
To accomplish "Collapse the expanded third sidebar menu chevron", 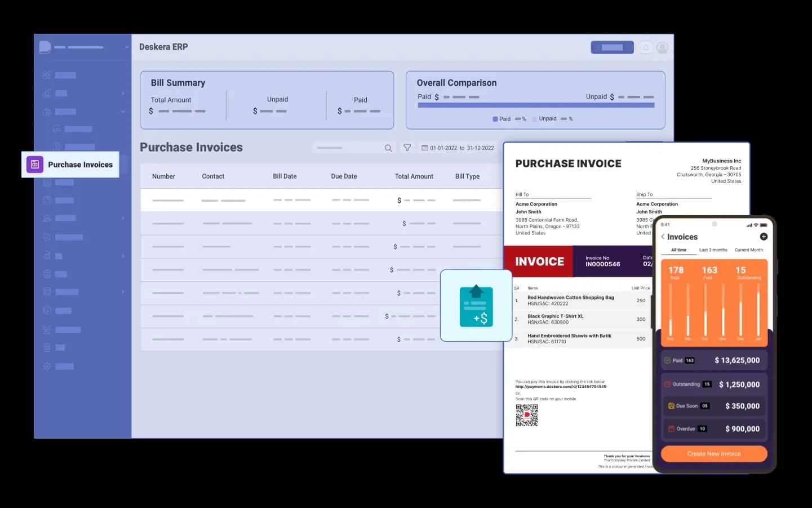I will (x=123, y=112).
